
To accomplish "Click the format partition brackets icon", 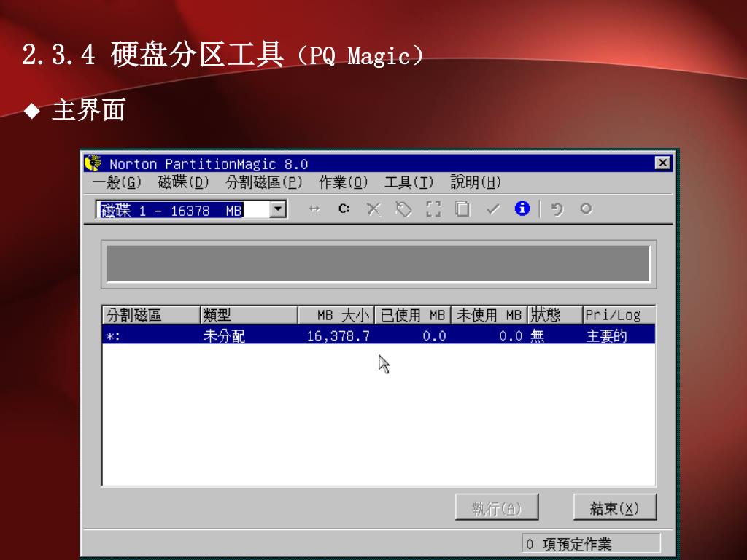I will (x=433, y=209).
